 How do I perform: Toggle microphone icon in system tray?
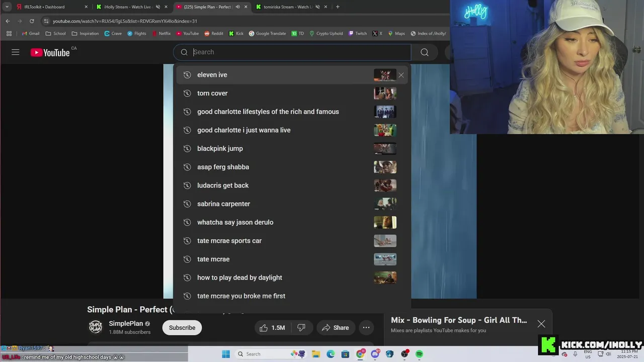575,354
